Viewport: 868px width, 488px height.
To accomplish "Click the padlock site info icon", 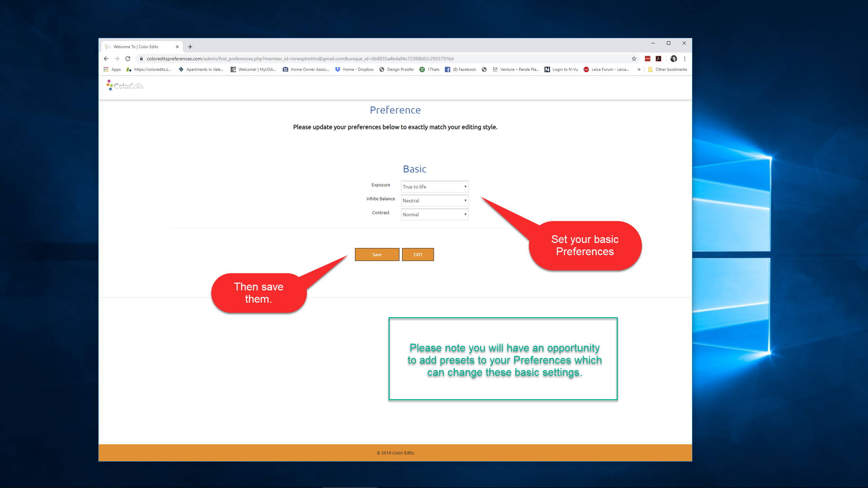I will (x=141, y=59).
